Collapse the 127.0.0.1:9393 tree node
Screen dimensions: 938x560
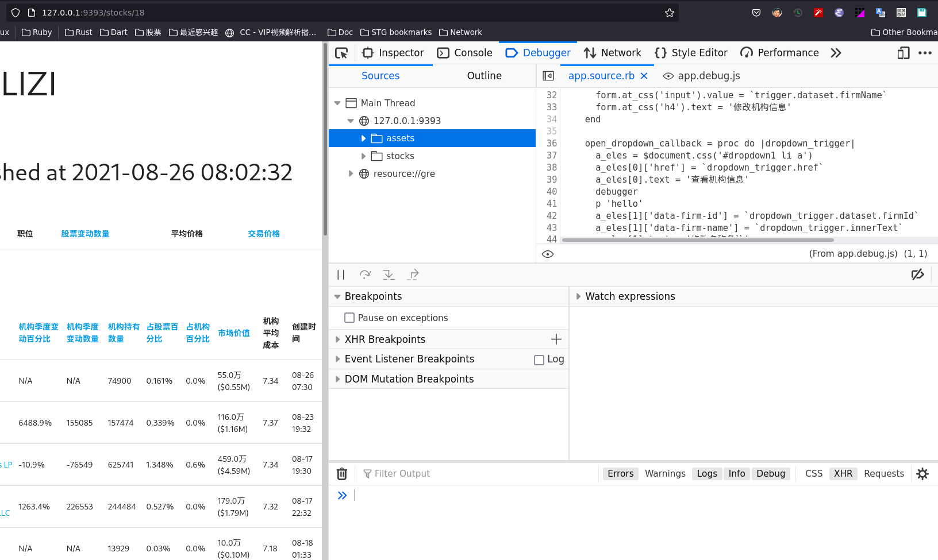[x=351, y=121]
